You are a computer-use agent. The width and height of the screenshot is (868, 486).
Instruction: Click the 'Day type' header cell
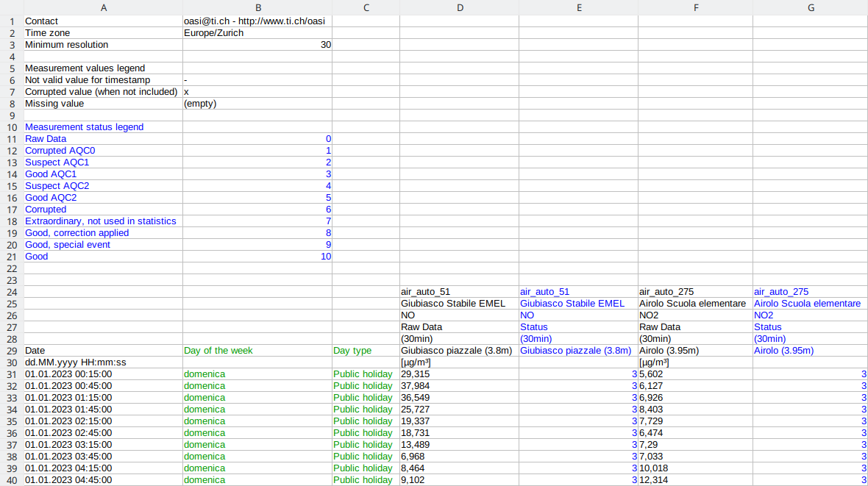point(366,351)
